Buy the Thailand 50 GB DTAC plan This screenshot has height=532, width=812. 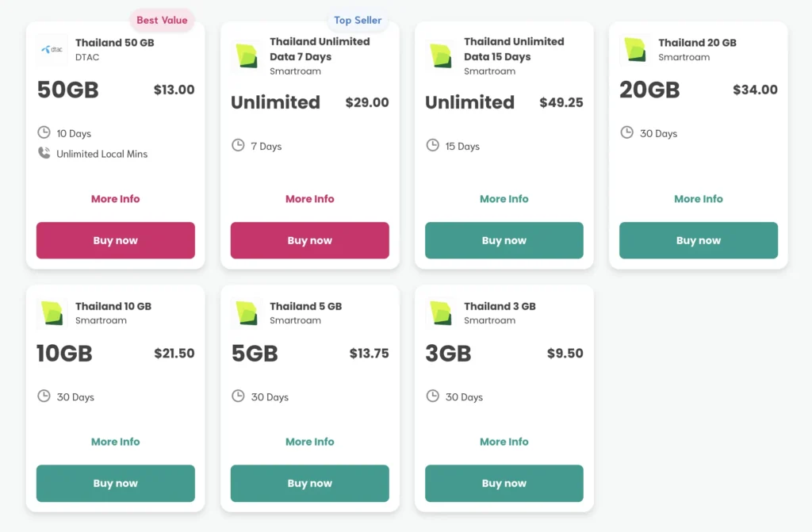(116, 240)
